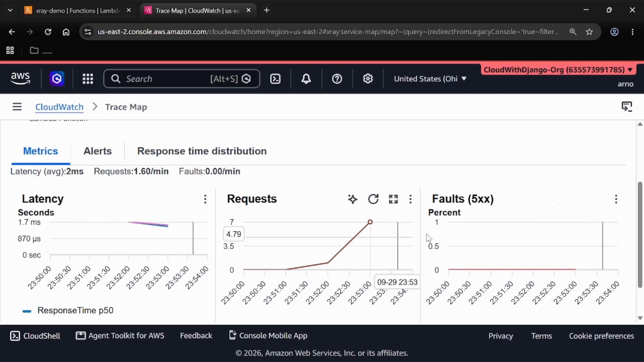Open the AWS services grid menu
Viewport: 644px width, 362px height.
[x=88, y=79]
